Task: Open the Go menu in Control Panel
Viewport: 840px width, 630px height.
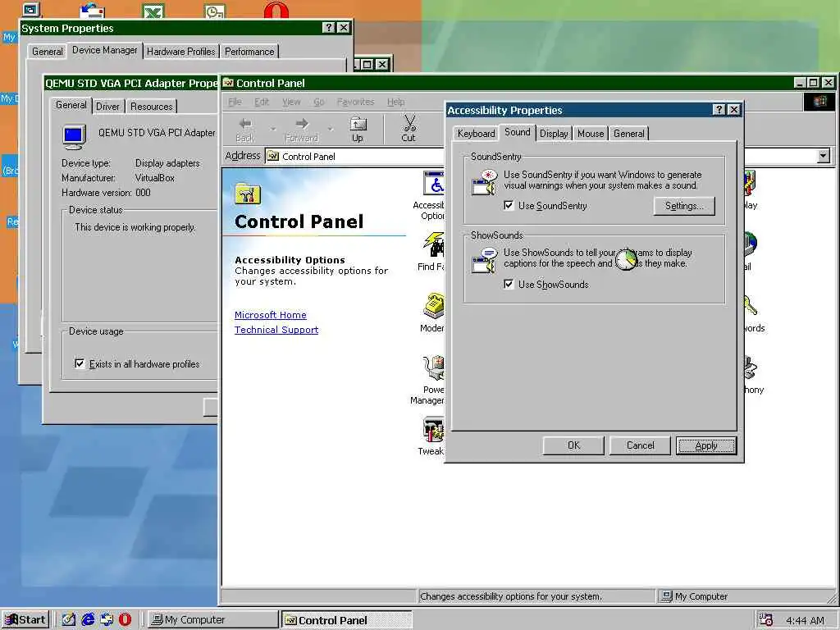Action: click(319, 102)
